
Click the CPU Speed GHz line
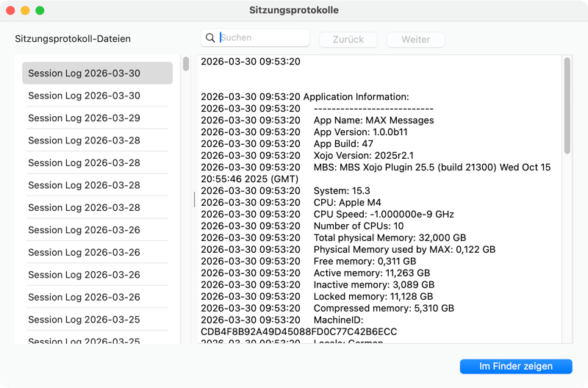pyautogui.click(x=327, y=215)
